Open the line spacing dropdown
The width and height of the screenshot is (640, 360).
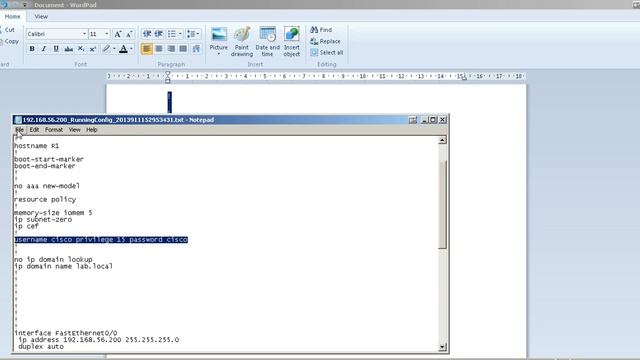pyautogui.click(x=193, y=34)
